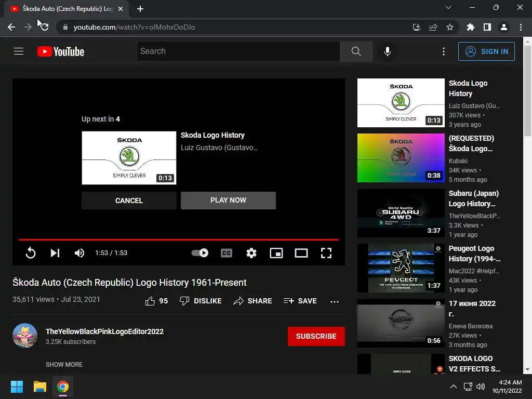Image resolution: width=532 pixels, height=399 pixels.
Task: Toggle the autoplay switch in player
Action: point(200,253)
